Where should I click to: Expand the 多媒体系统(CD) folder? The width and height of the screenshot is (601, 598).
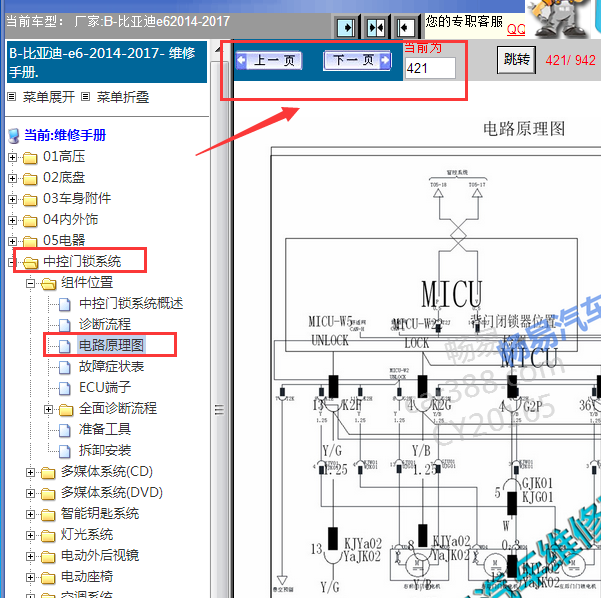(30, 472)
